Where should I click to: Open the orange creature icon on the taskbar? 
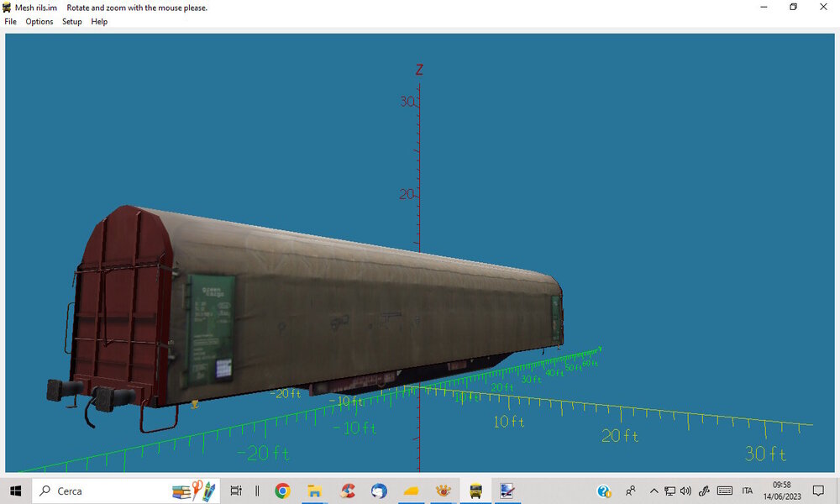[443, 491]
